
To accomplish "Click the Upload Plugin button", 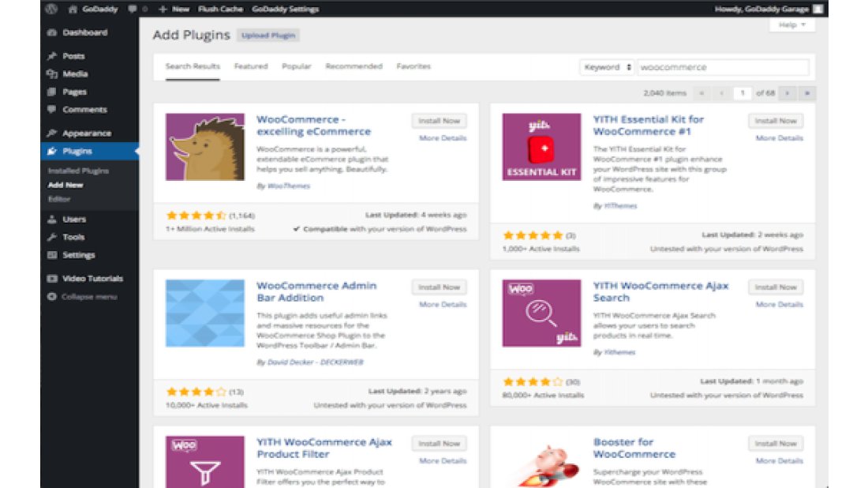I will click(269, 36).
